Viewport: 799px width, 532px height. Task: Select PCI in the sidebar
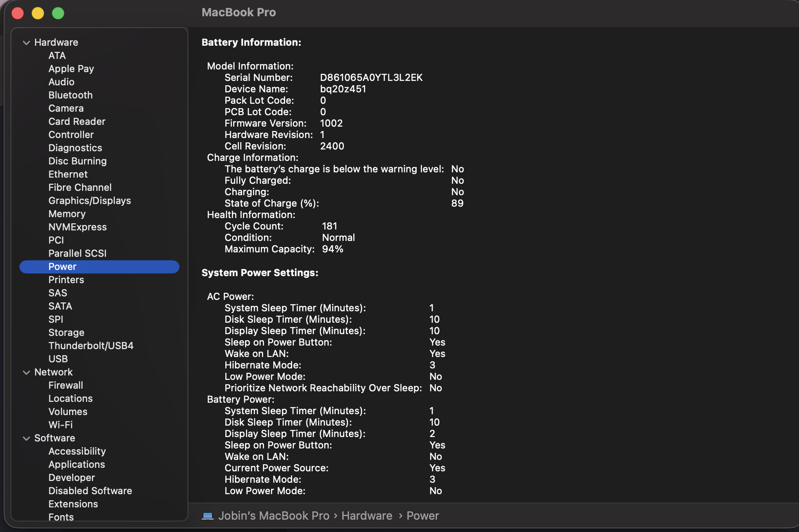click(x=56, y=240)
